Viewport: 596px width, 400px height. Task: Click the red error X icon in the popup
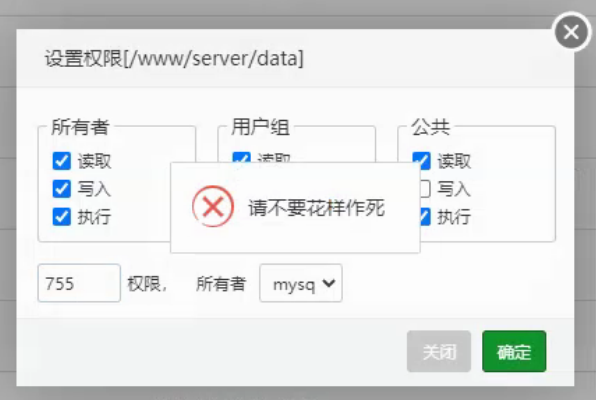(x=213, y=206)
